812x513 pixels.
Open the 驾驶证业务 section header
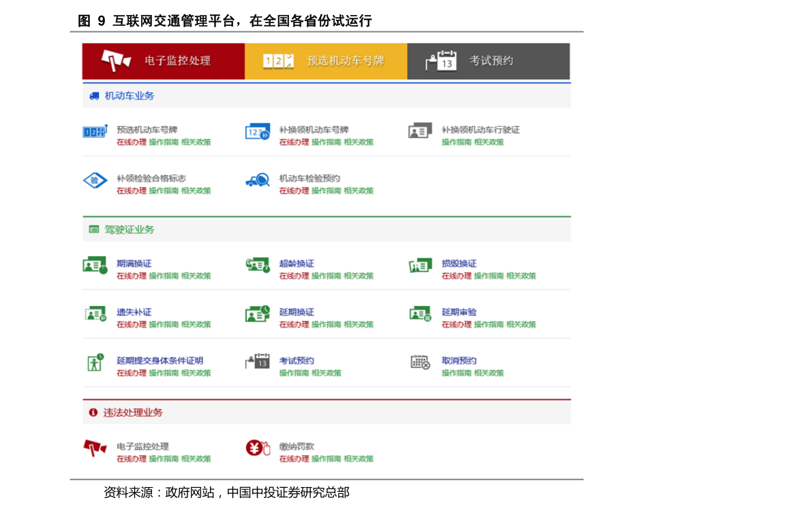point(327,230)
